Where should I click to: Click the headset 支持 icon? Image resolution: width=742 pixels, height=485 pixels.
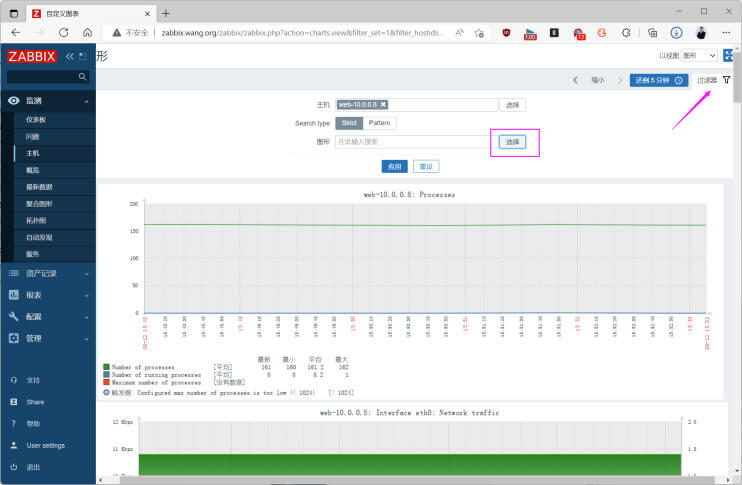[x=14, y=380]
